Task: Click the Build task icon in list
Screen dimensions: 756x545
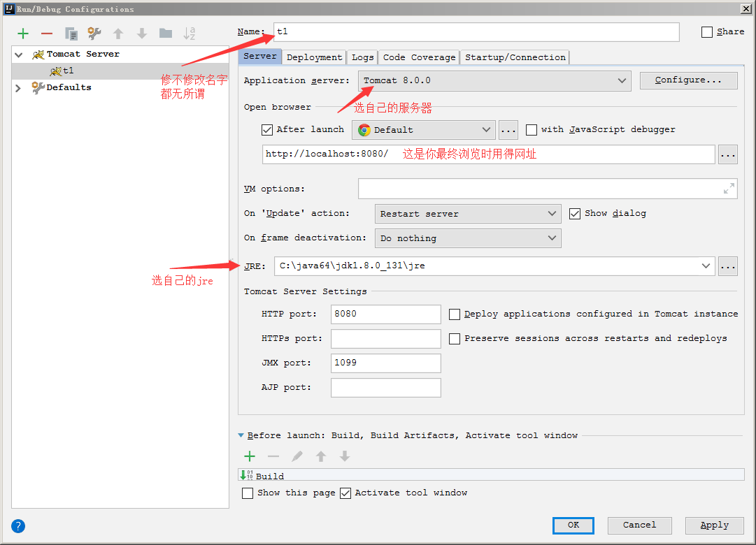Action: click(x=246, y=475)
